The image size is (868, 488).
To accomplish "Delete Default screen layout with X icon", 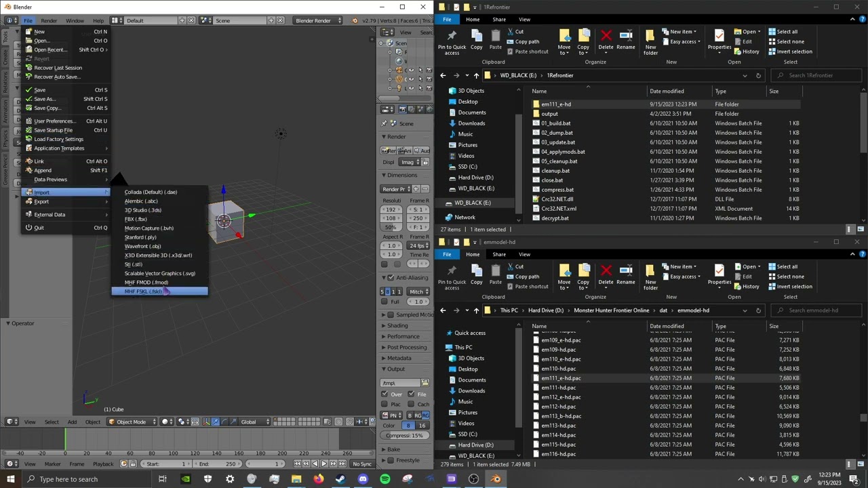I will (x=191, y=20).
